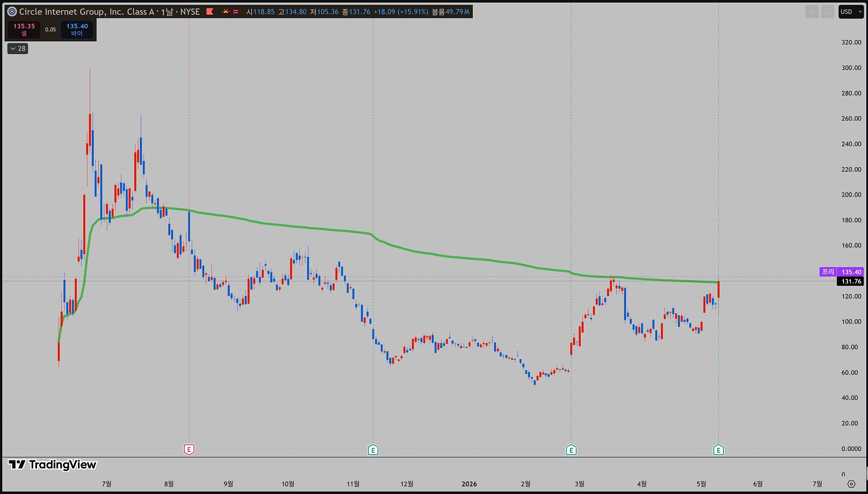868x494 pixels.
Task: Click the 6월 label on time axis
Action: coord(758,484)
